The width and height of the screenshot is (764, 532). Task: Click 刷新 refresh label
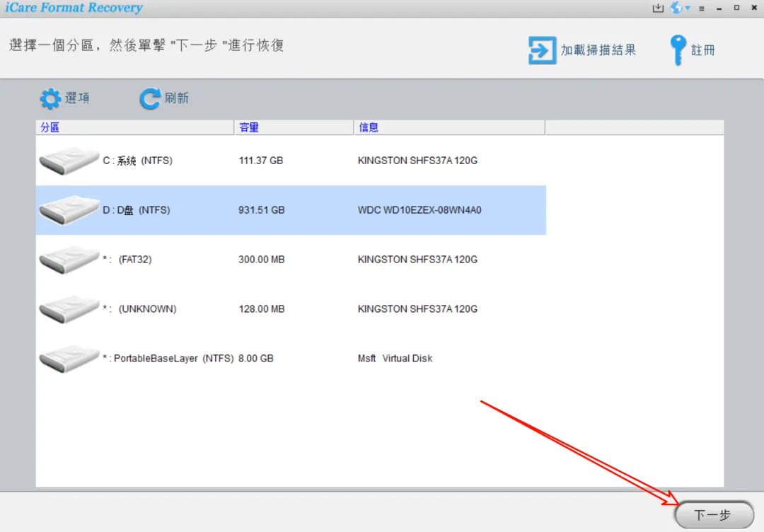tap(176, 98)
